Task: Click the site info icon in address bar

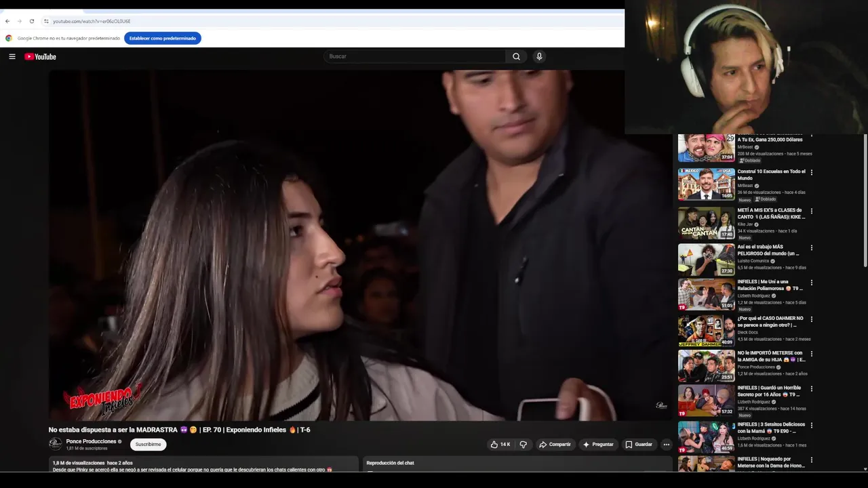Action: click(x=46, y=21)
